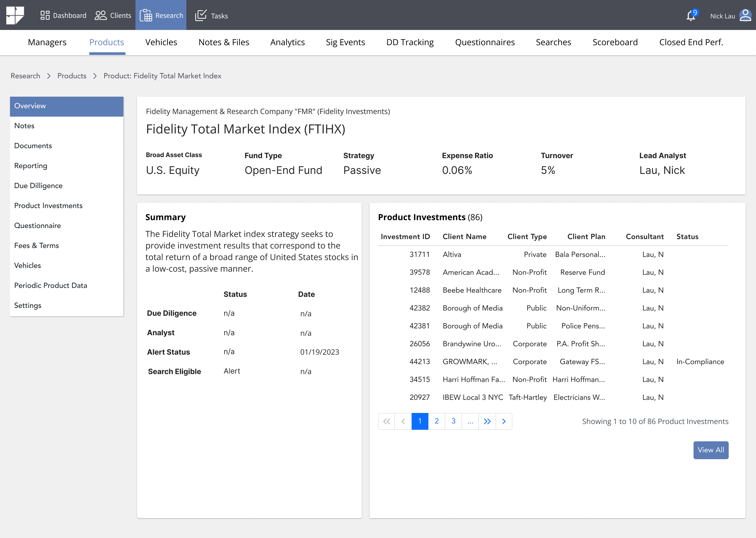Click the Consultant column header
Screen dimensions: 756x538
pos(645,236)
